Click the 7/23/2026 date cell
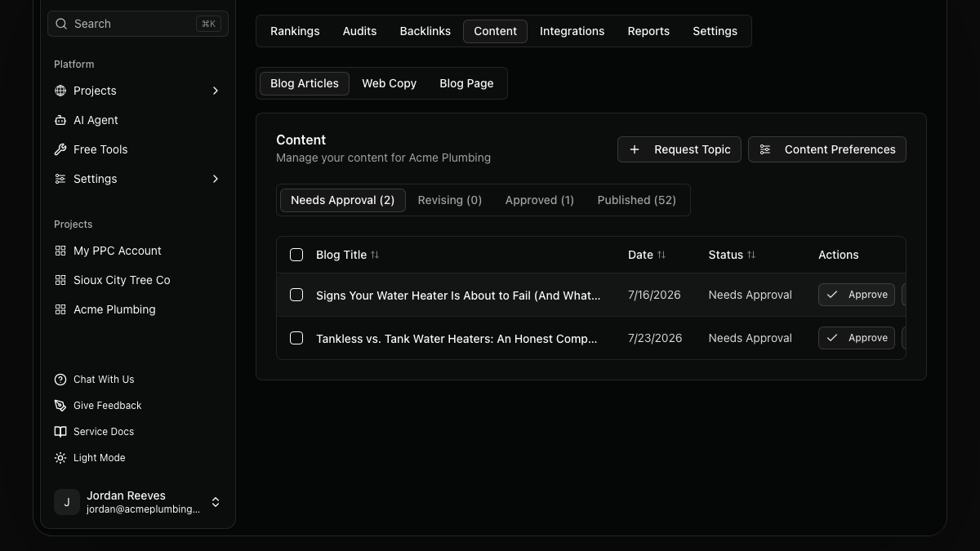980x551 pixels. click(x=655, y=338)
